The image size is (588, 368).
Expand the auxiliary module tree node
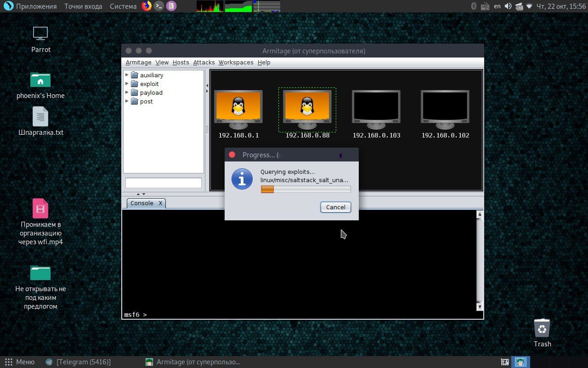[x=127, y=75]
